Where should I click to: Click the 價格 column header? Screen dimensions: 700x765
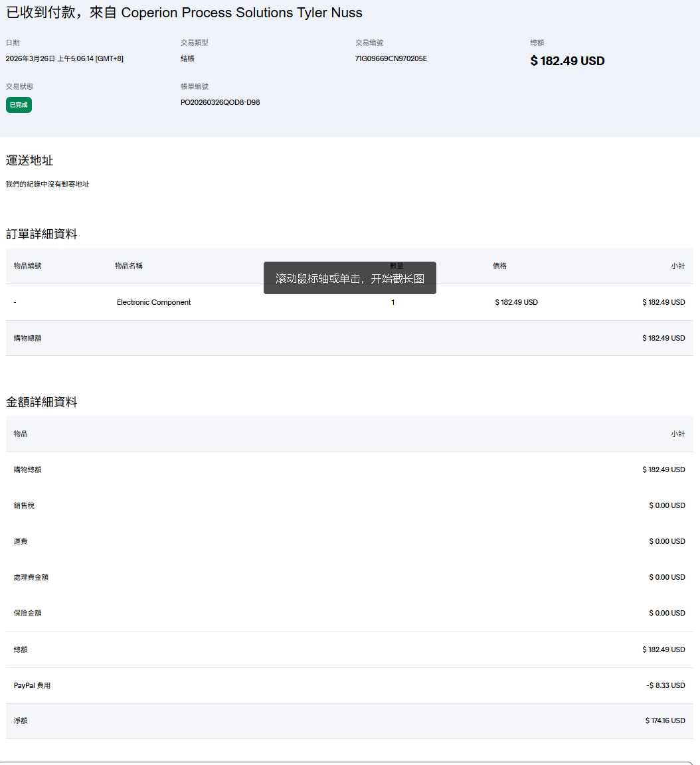point(499,266)
